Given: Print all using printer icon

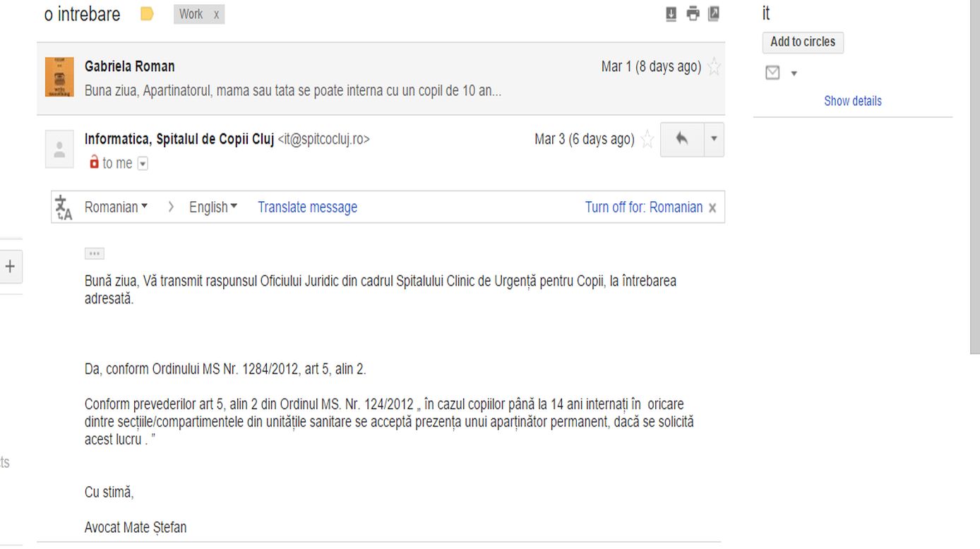Looking at the screenshot, I should click(x=693, y=13).
